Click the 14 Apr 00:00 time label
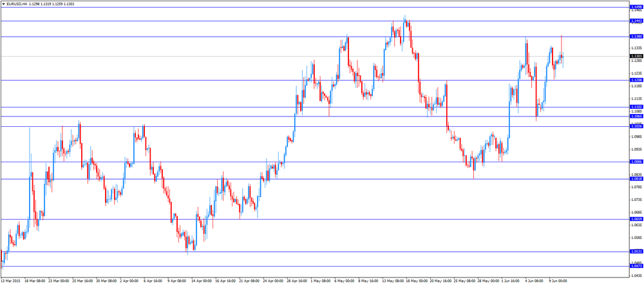 point(202,281)
